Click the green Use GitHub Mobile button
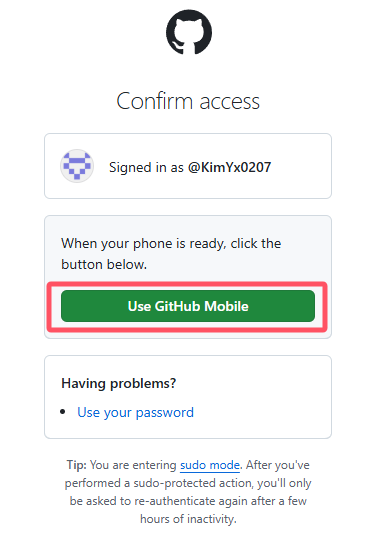Screen dimensions: 382x542 pos(188,306)
